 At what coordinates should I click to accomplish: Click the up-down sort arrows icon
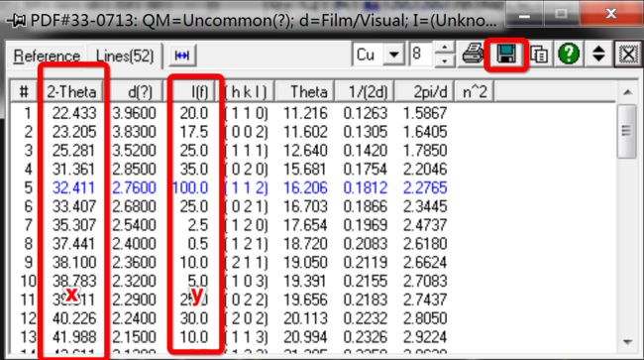tap(598, 54)
